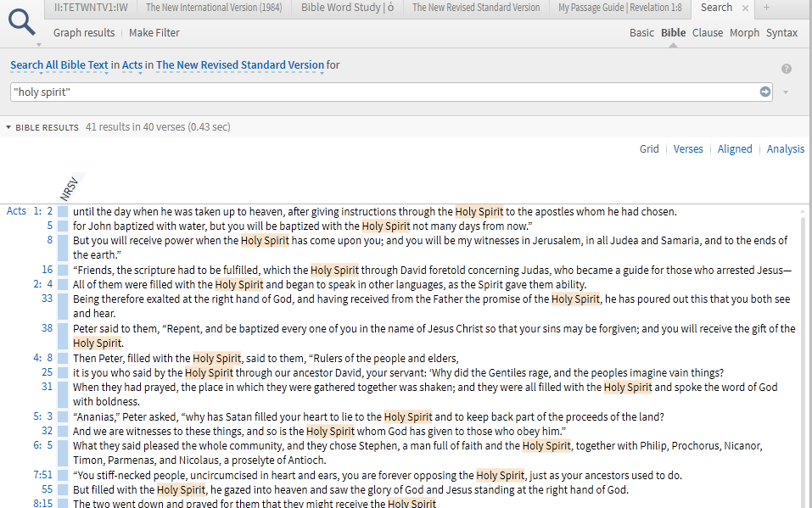Viewport: 812px width, 508px height.
Task: Open verse 32 reference 'we are witnesses'
Action: [48, 431]
